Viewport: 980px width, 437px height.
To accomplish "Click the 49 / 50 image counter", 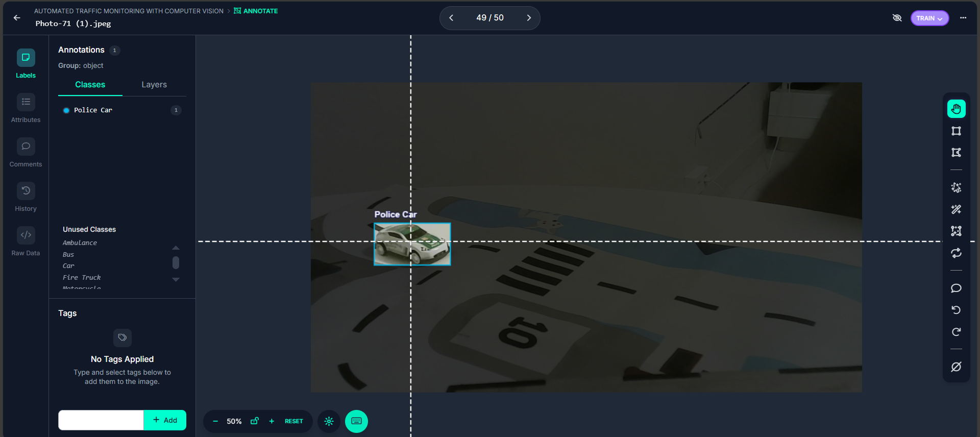I will [490, 18].
